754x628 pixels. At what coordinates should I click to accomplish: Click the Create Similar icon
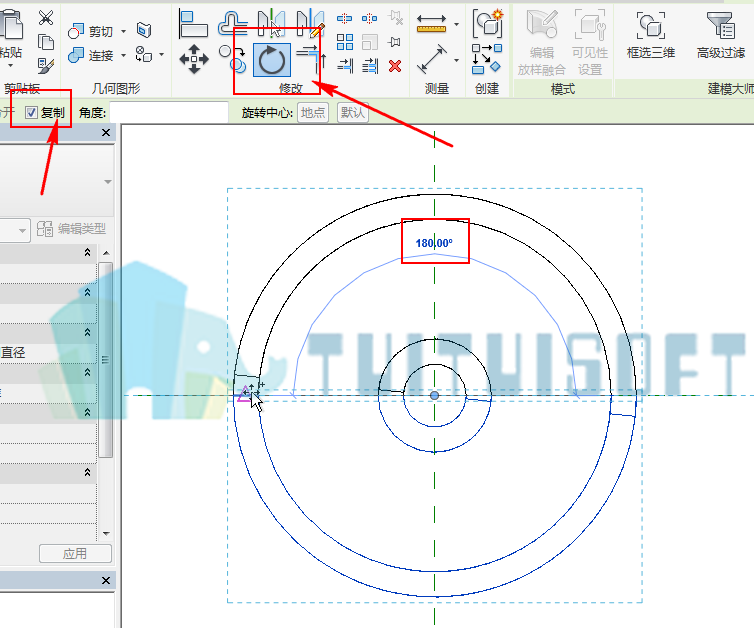(487, 59)
